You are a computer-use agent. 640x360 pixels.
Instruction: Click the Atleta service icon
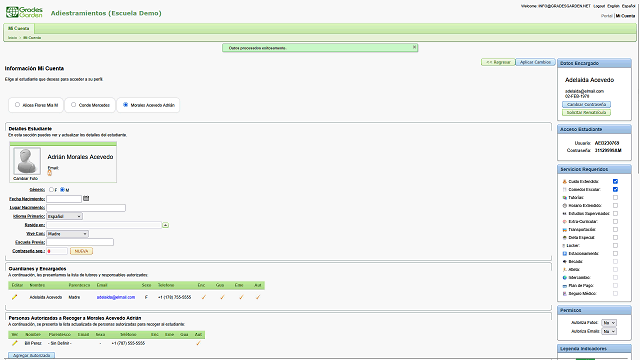pos(564,269)
